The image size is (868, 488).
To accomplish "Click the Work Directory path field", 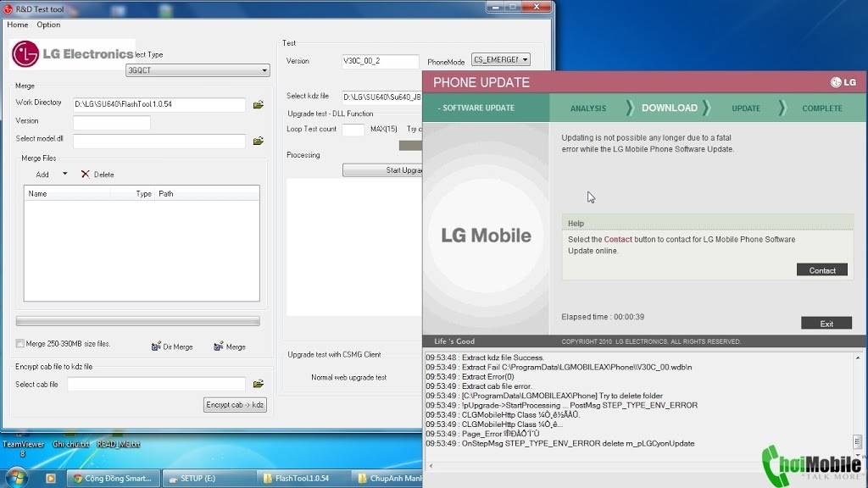I will click(159, 104).
